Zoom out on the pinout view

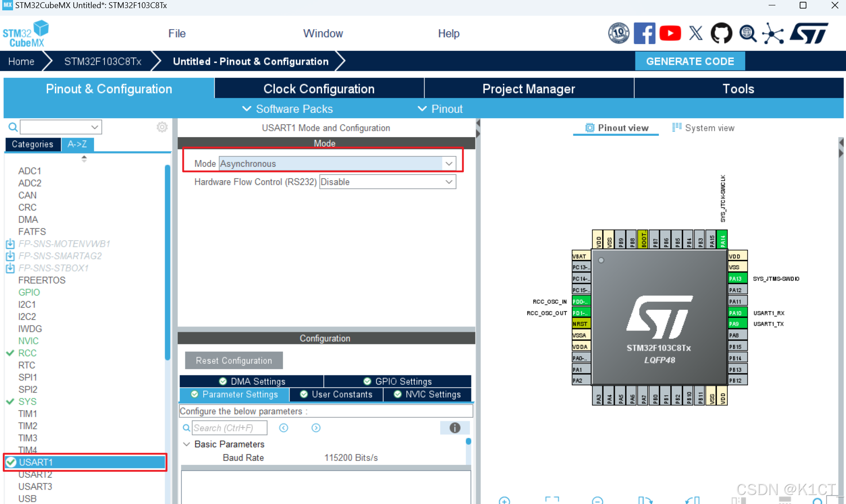tap(597, 501)
